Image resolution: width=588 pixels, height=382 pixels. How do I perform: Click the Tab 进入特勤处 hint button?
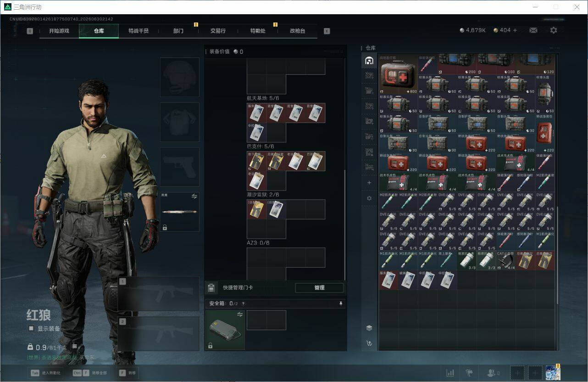point(45,373)
